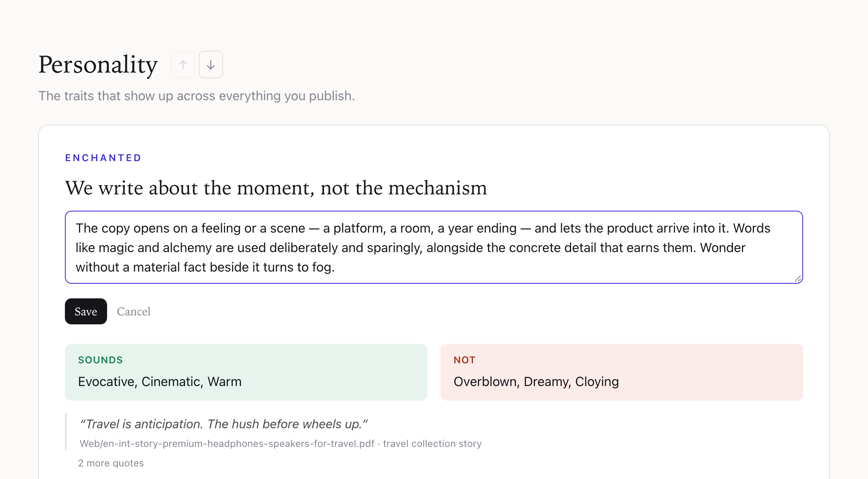Viewport: 868px width, 479px height.
Task: Move Personality section down arrow
Action: pyautogui.click(x=211, y=65)
